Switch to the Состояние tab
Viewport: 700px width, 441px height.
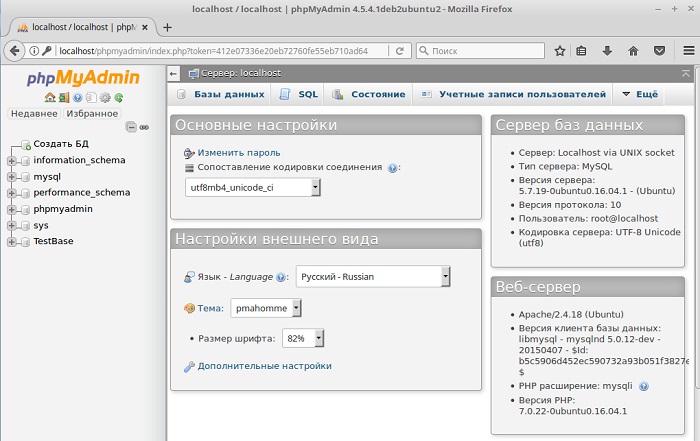[369, 94]
